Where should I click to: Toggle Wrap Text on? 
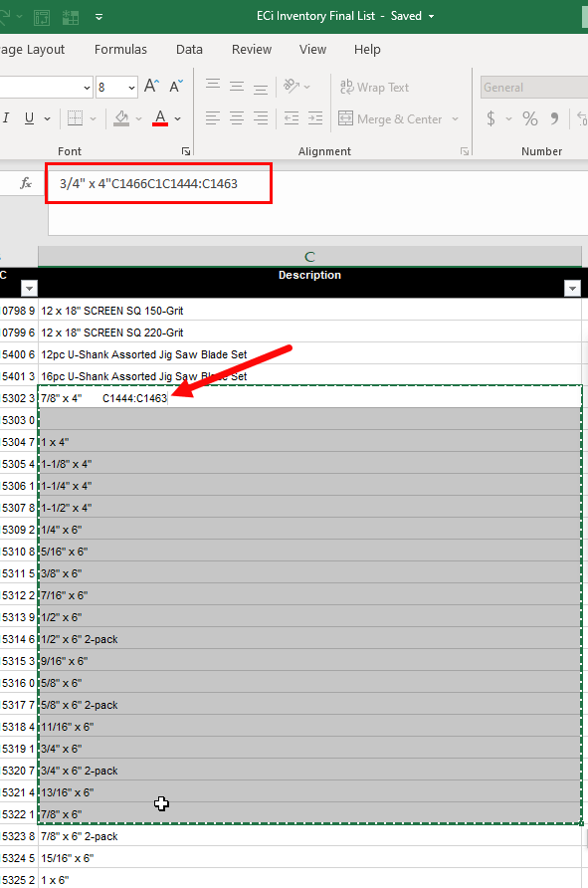tap(374, 88)
